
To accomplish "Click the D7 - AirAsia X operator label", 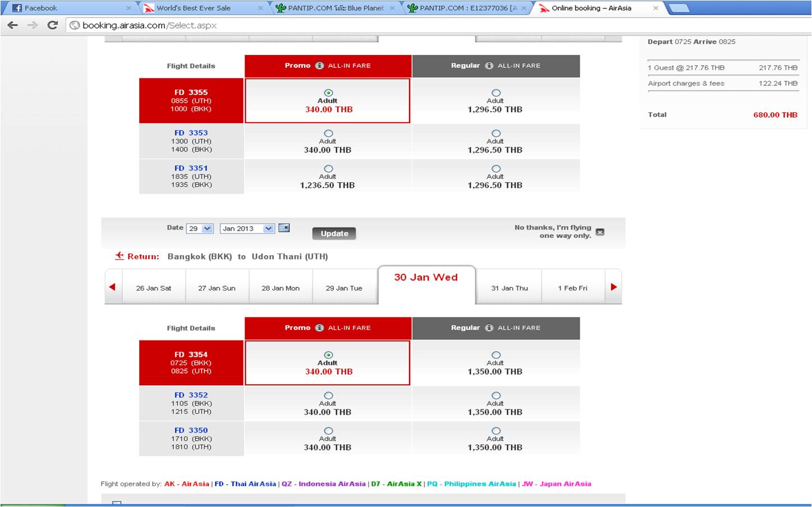I will [x=396, y=483].
